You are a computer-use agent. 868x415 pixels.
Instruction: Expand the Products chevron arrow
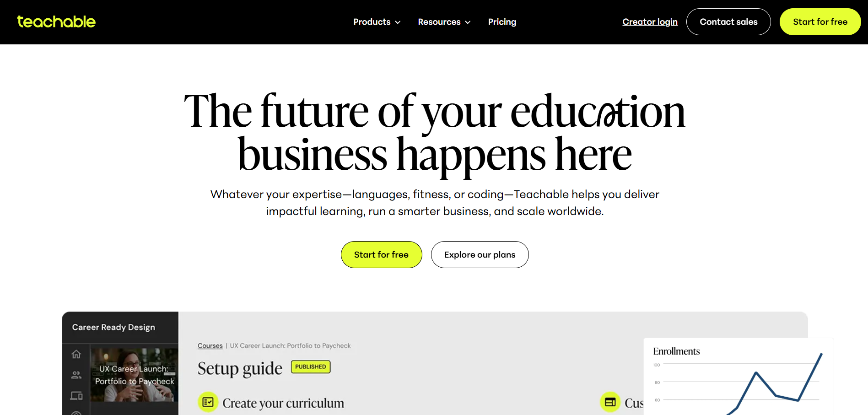tap(398, 22)
